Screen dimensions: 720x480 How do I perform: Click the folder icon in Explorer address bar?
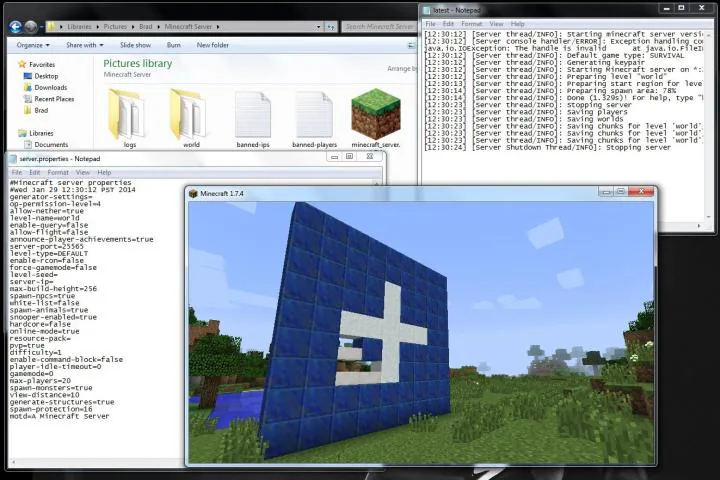52,27
